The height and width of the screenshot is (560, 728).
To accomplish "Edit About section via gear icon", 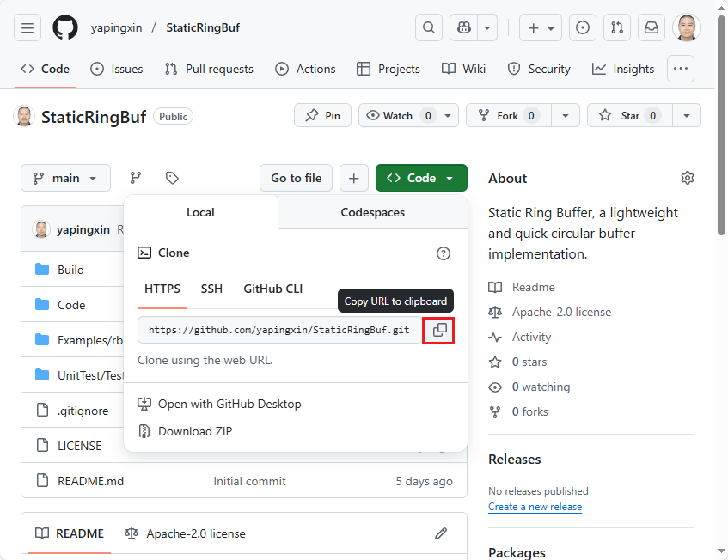I will (x=687, y=178).
